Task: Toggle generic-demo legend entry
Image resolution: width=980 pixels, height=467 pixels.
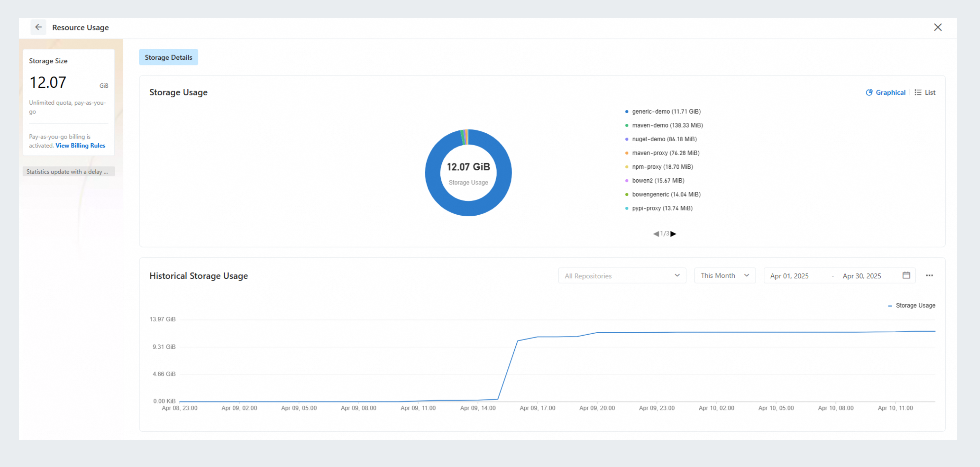Action: [665, 111]
